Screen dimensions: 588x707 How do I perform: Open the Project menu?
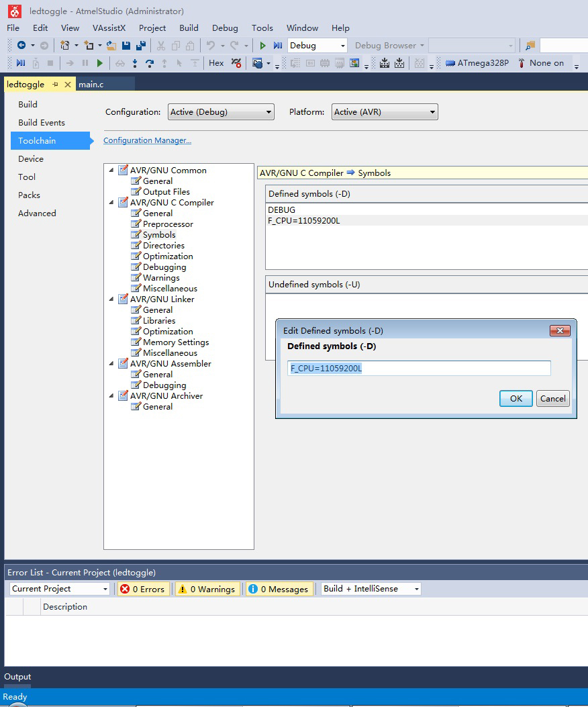click(x=152, y=28)
